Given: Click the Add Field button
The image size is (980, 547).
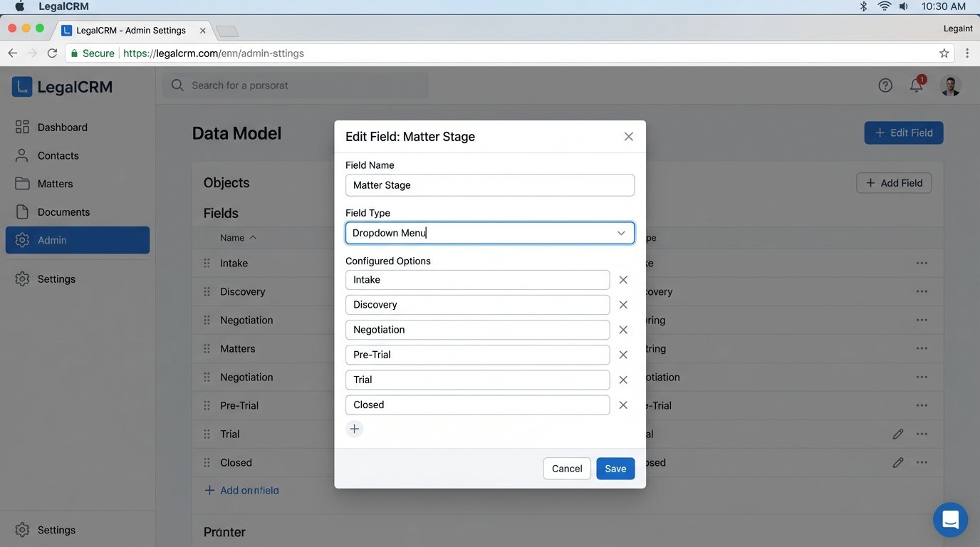Looking at the screenshot, I should point(894,183).
